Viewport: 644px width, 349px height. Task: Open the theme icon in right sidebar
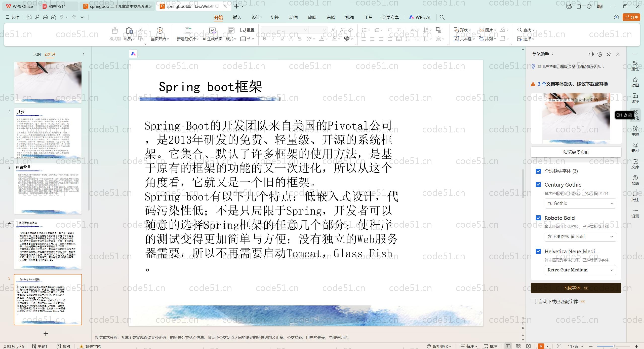pos(635,131)
